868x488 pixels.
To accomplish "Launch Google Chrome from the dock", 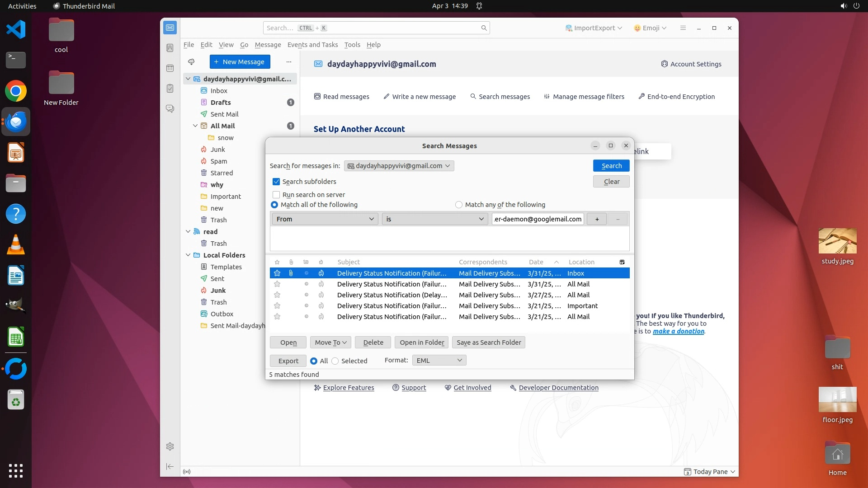I will pos(16,91).
